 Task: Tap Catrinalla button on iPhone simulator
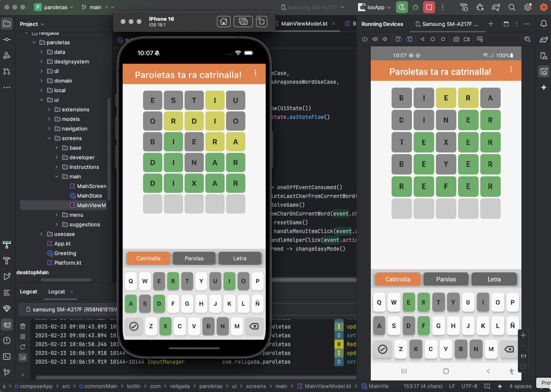[148, 258]
